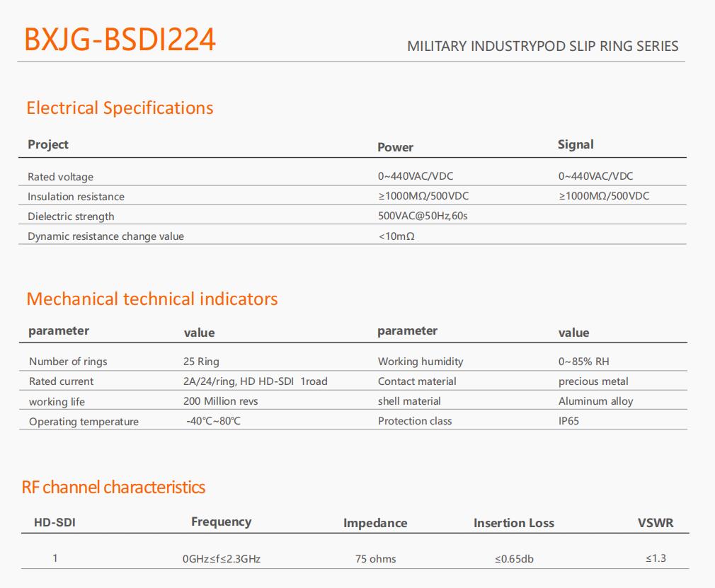The width and height of the screenshot is (715, 588).
Task: Click the precious metal value
Action: tap(593, 381)
